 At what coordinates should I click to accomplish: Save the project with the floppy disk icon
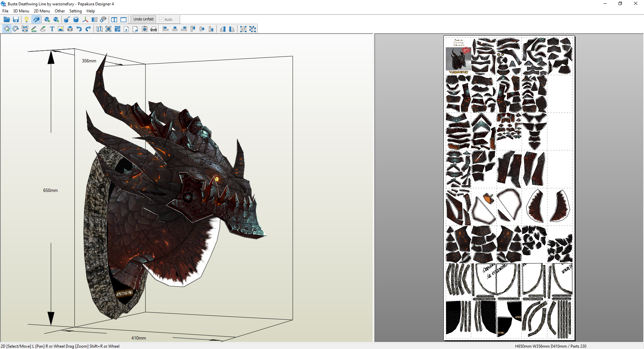[16, 19]
